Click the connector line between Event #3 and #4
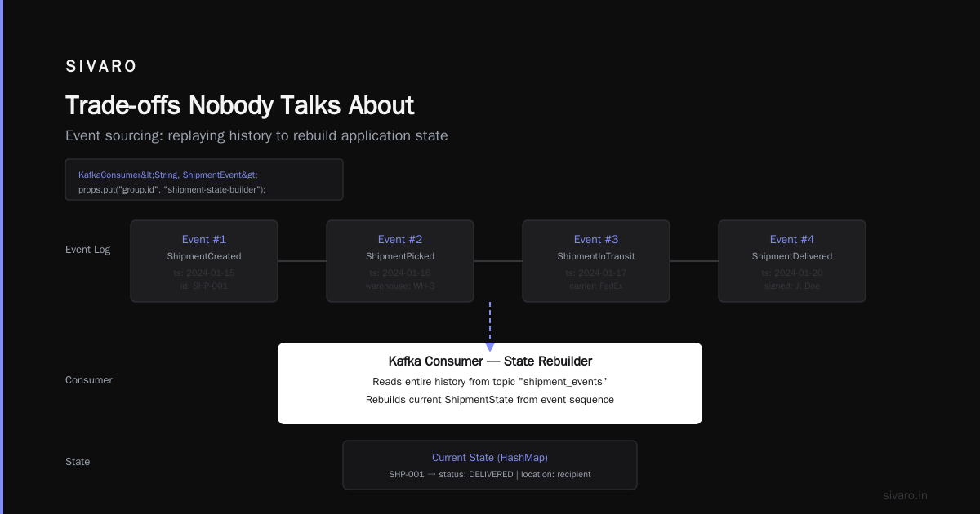Screen dimensions: 980x514 tap(694, 261)
